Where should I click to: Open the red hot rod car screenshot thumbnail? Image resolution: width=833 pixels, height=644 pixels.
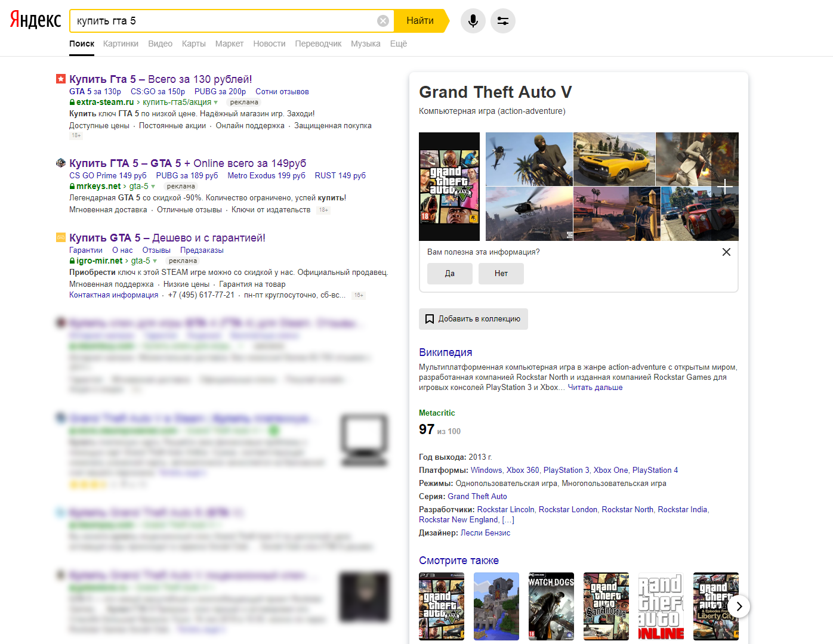[699, 214]
